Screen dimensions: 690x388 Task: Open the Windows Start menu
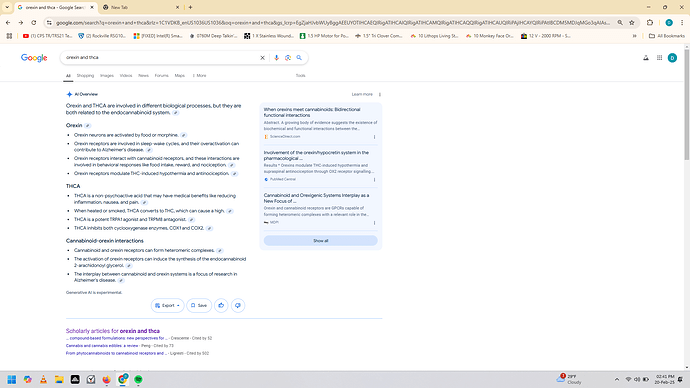[x=12, y=379]
